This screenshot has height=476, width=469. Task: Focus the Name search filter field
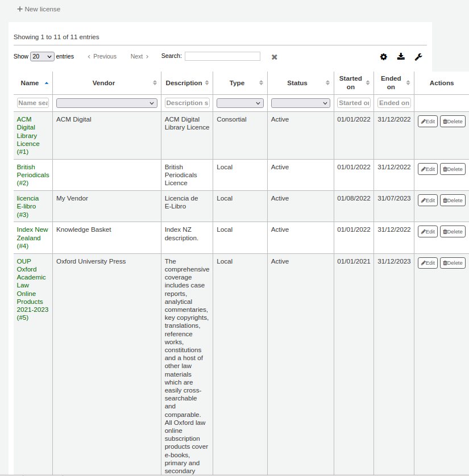click(x=33, y=103)
